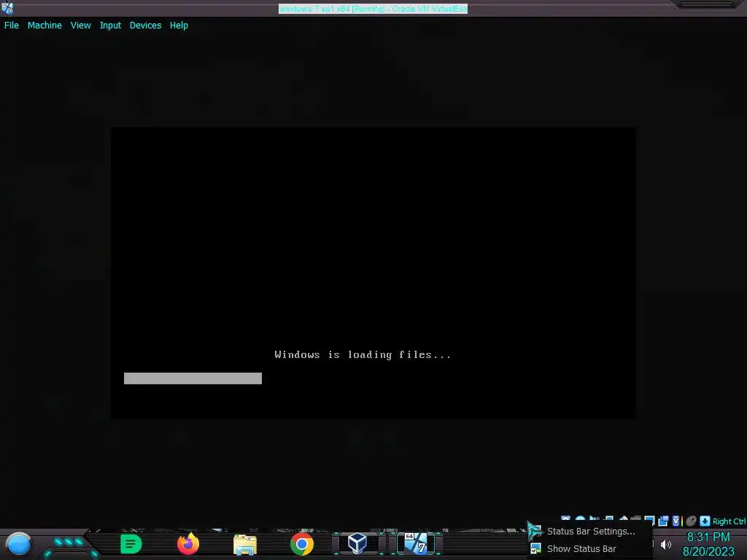Open the green chat app from taskbar
The image size is (747, 560).
131,544
